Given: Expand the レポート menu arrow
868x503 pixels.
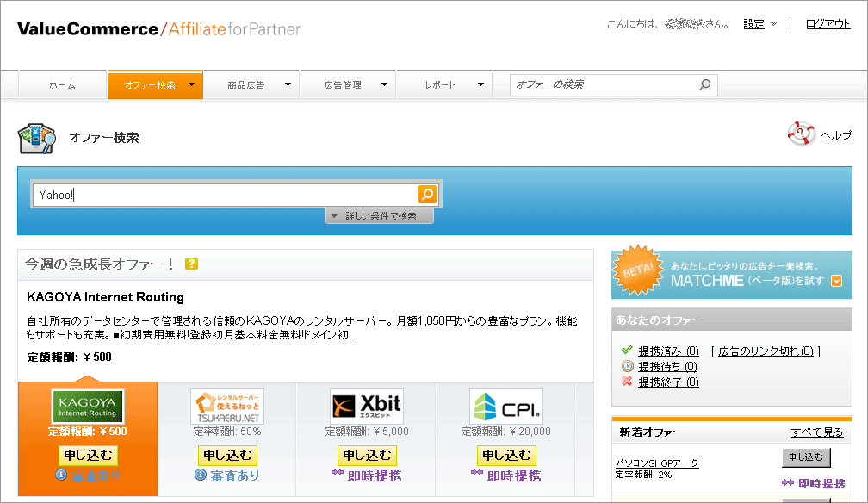Looking at the screenshot, I should point(480,84).
